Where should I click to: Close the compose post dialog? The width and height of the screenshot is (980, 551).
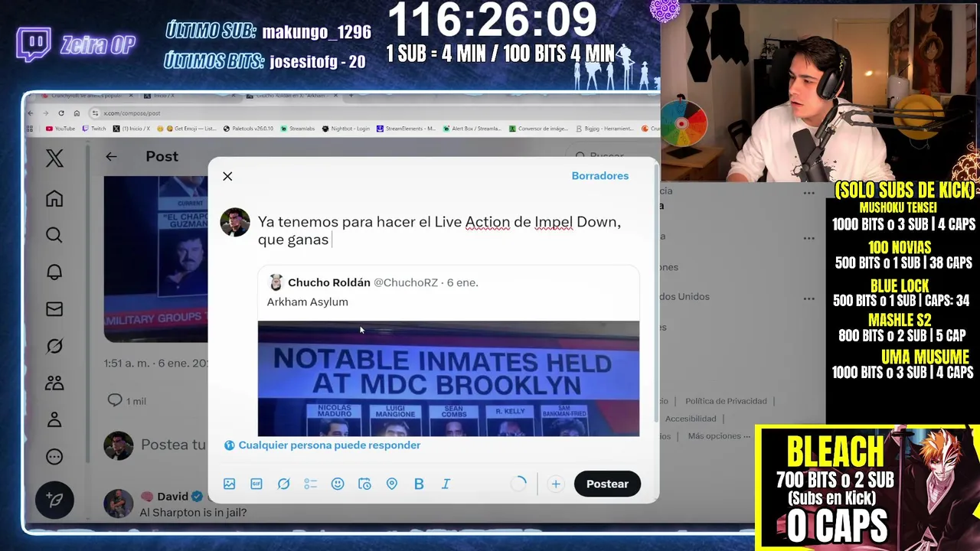(227, 176)
